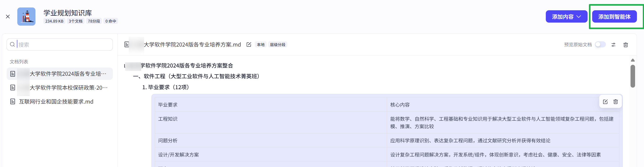
Task: Open 互联网行业和国企技能要求.md document
Action: pyautogui.click(x=56, y=102)
